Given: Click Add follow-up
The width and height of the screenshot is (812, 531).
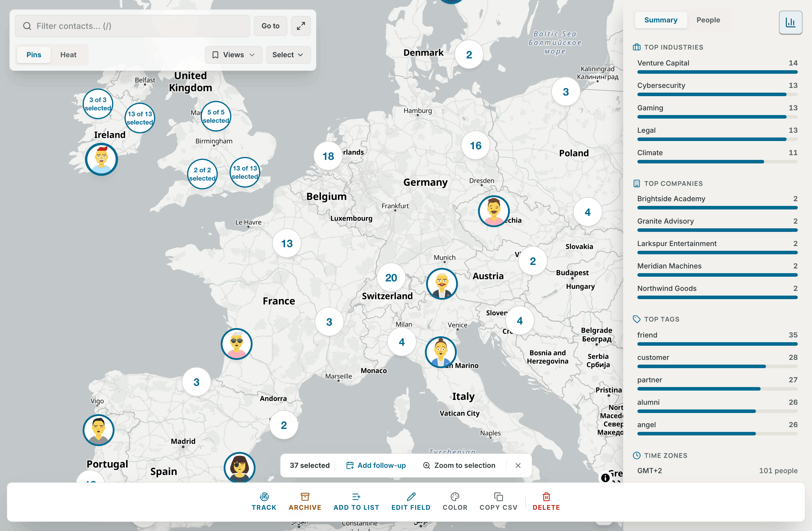Looking at the screenshot, I should [x=376, y=465].
